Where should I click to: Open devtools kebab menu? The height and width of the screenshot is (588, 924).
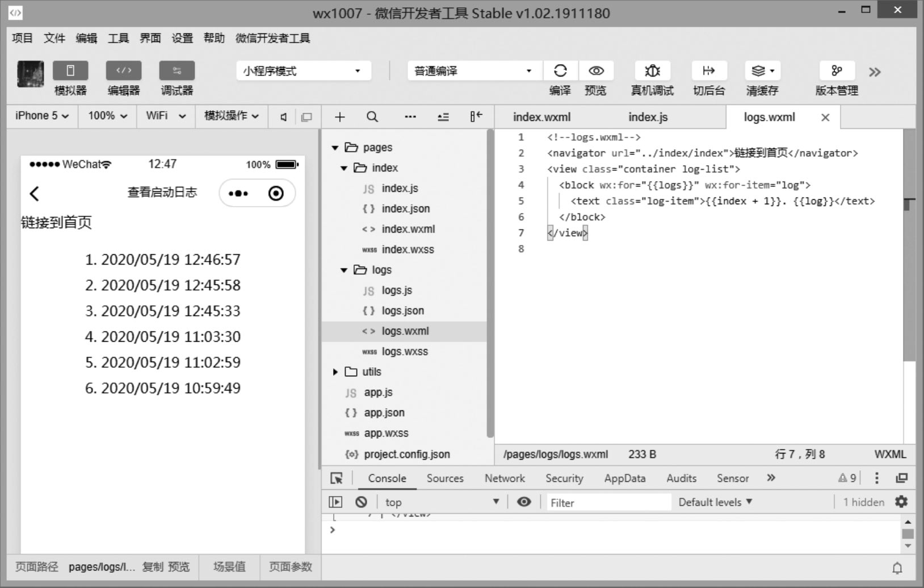click(x=877, y=478)
